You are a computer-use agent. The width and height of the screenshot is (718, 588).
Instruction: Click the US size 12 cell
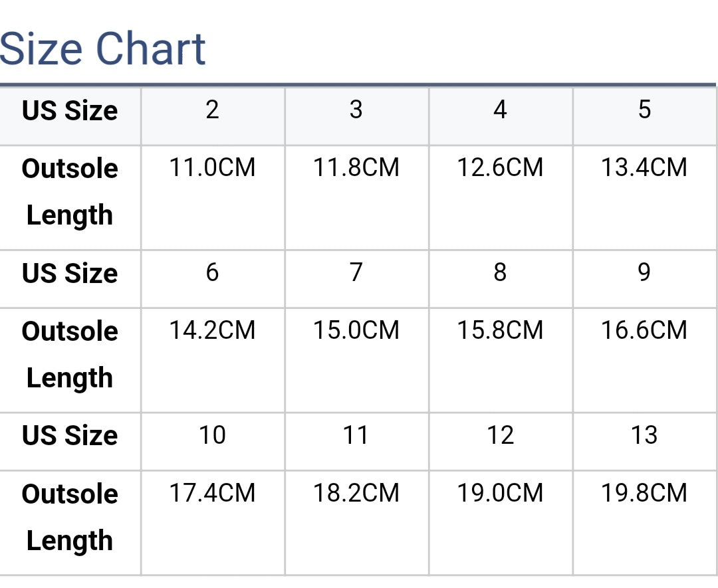click(500, 435)
